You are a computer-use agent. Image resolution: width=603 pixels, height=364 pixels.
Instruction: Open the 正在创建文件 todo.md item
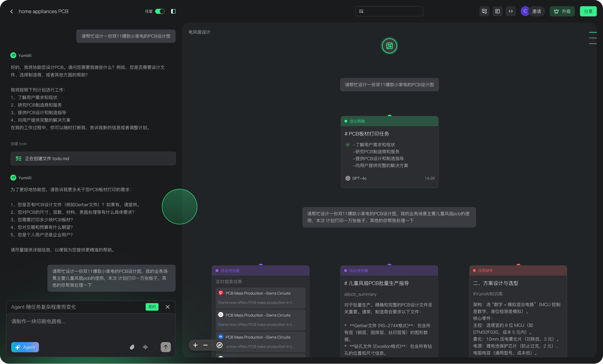(x=93, y=158)
